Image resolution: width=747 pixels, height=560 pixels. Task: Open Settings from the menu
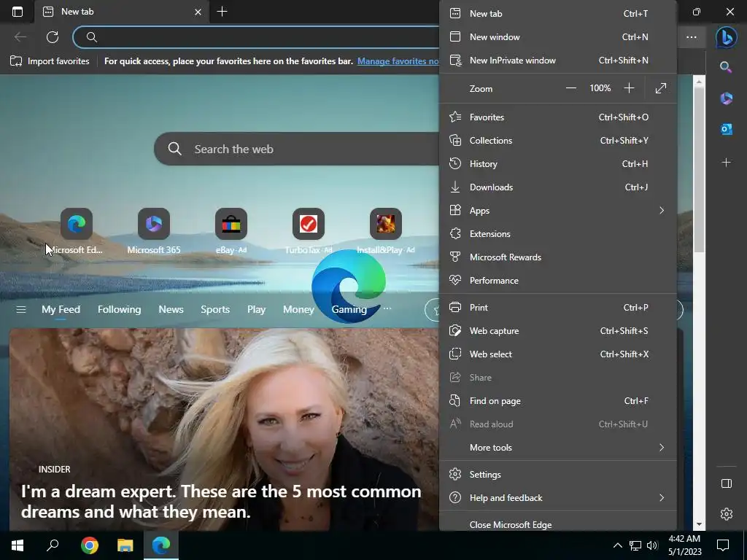pos(558,474)
